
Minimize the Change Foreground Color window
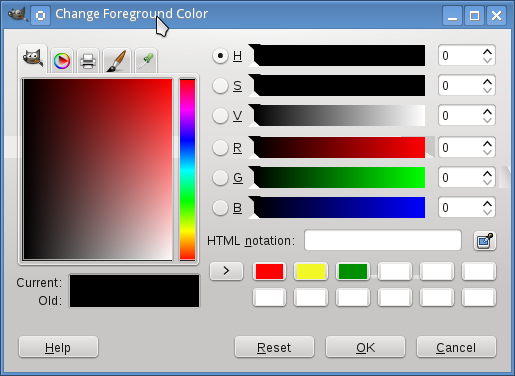452,15
